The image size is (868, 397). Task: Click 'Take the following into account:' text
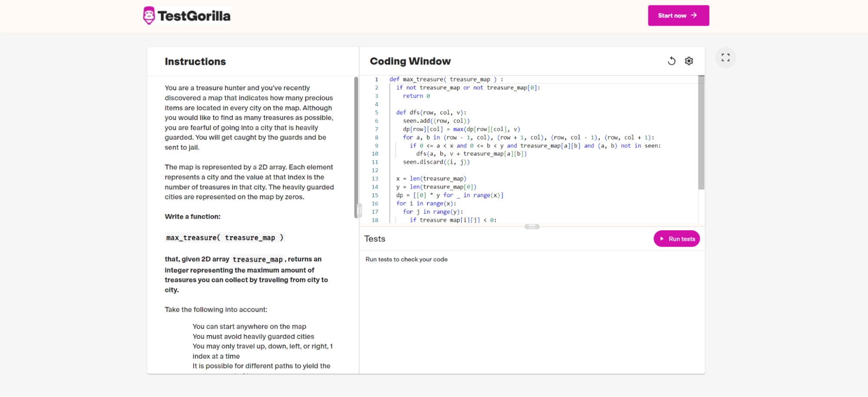pyautogui.click(x=216, y=310)
